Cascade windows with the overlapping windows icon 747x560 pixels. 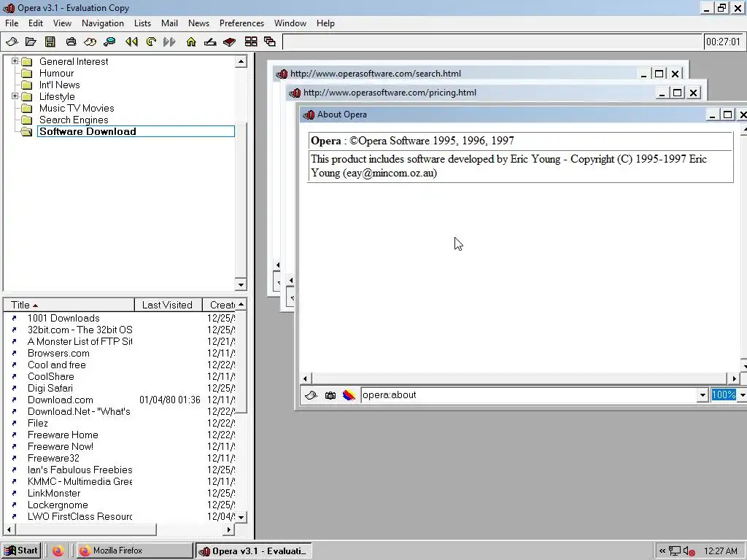(270, 42)
